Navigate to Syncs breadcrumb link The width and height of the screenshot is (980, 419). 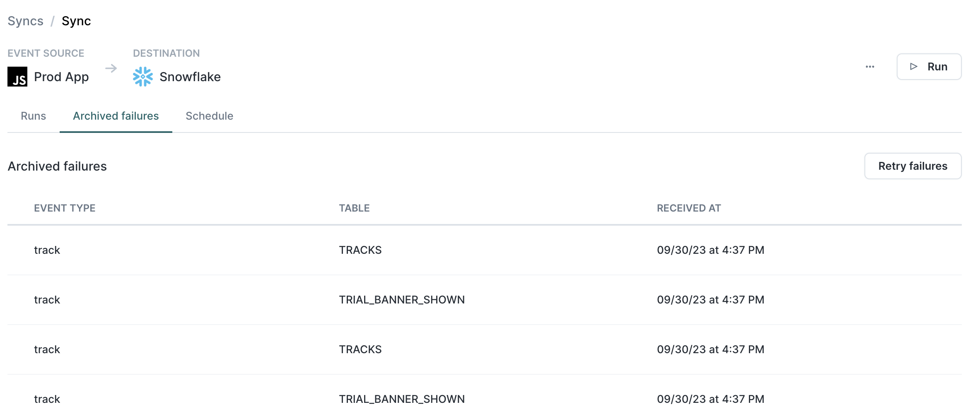point(26,21)
